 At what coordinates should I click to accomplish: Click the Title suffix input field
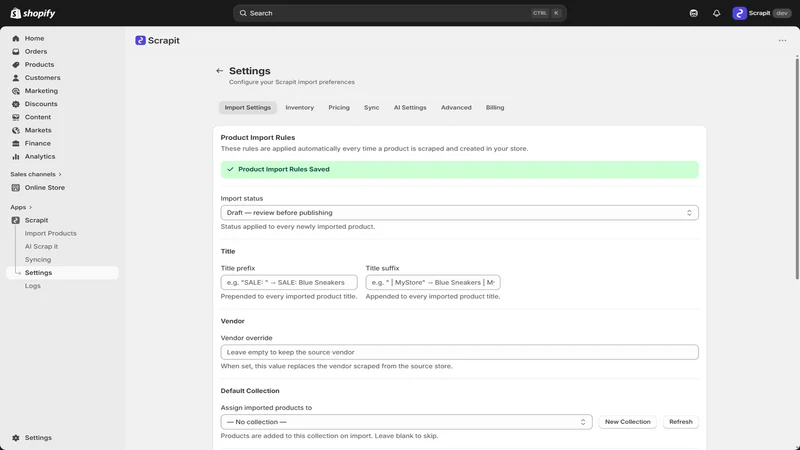433,282
